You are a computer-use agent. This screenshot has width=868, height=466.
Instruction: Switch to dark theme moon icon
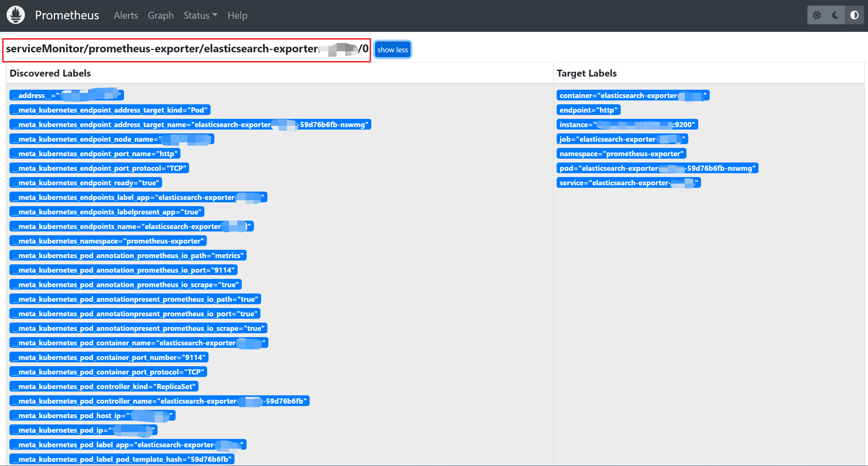(835, 15)
